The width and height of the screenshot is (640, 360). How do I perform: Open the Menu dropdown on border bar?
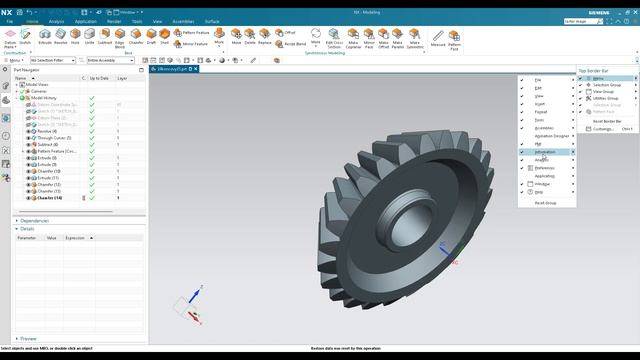14,60
